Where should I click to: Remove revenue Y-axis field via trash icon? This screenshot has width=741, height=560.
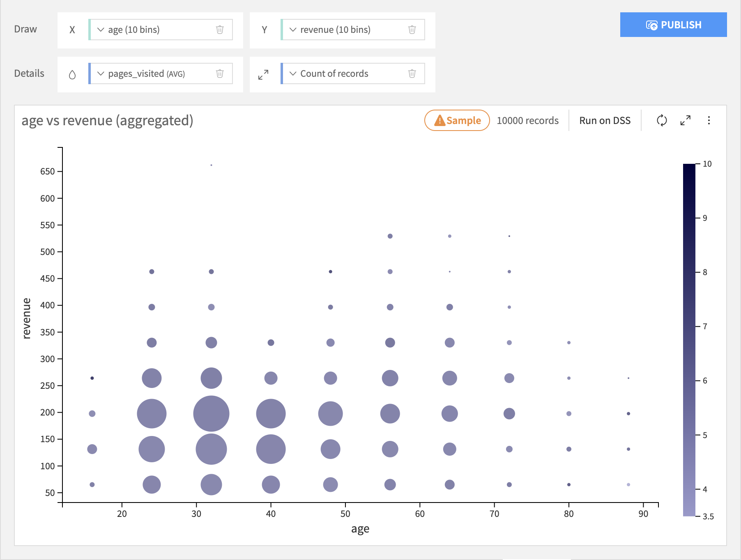coord(412,30)
